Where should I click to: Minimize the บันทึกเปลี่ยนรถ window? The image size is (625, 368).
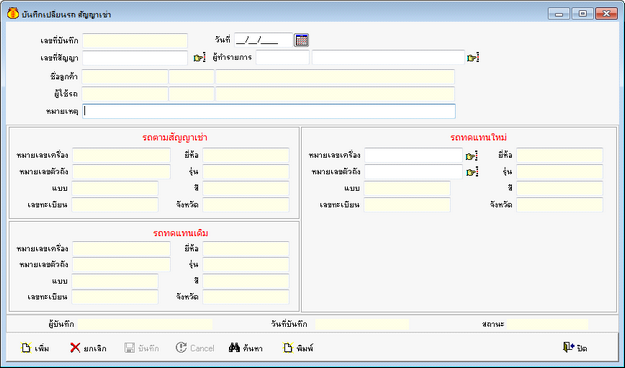(559, 14)
